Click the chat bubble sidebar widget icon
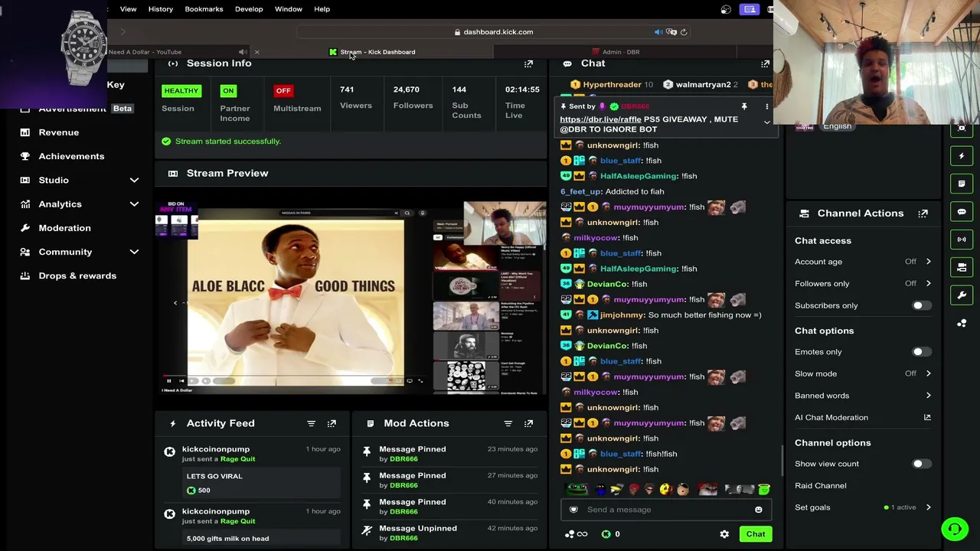The image size is (980, 551). (x=962, y=212)
